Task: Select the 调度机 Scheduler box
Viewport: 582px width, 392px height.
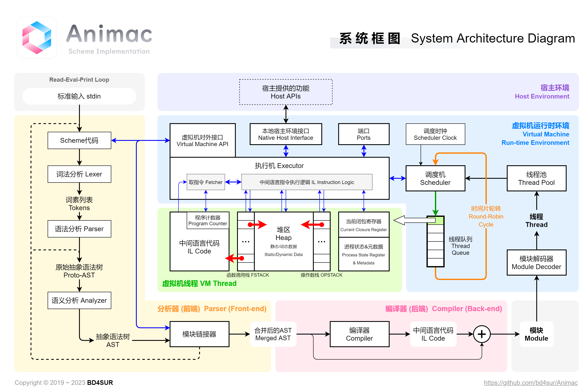Action: (x=435, y=178)
